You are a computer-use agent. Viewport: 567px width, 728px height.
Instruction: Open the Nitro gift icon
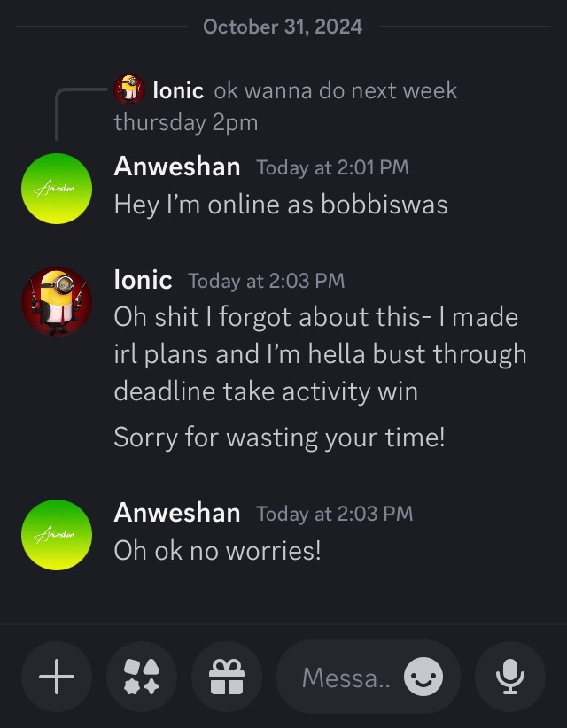pos(226,678)
